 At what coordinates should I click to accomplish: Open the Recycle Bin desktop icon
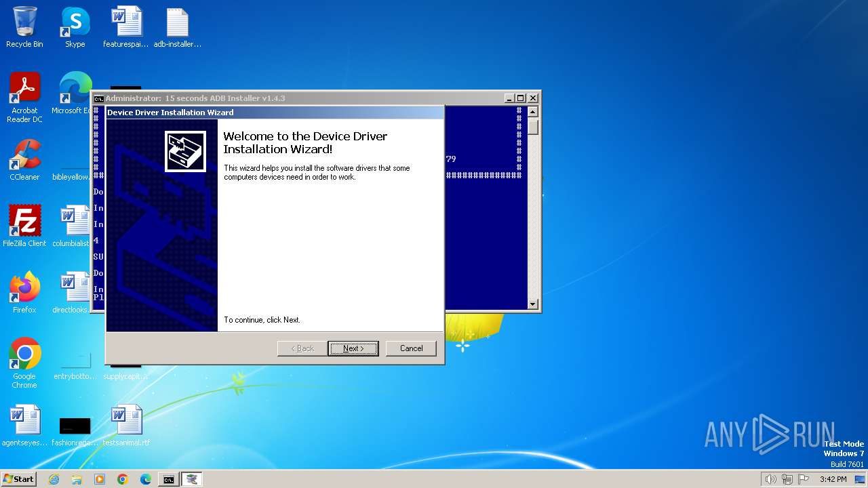coord(24,27)
